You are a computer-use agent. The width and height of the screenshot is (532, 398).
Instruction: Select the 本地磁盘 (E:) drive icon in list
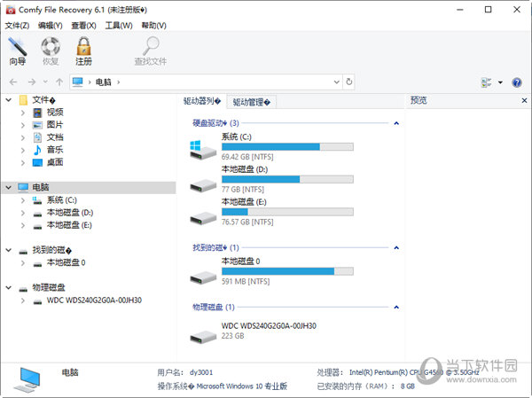click(203, 218)
